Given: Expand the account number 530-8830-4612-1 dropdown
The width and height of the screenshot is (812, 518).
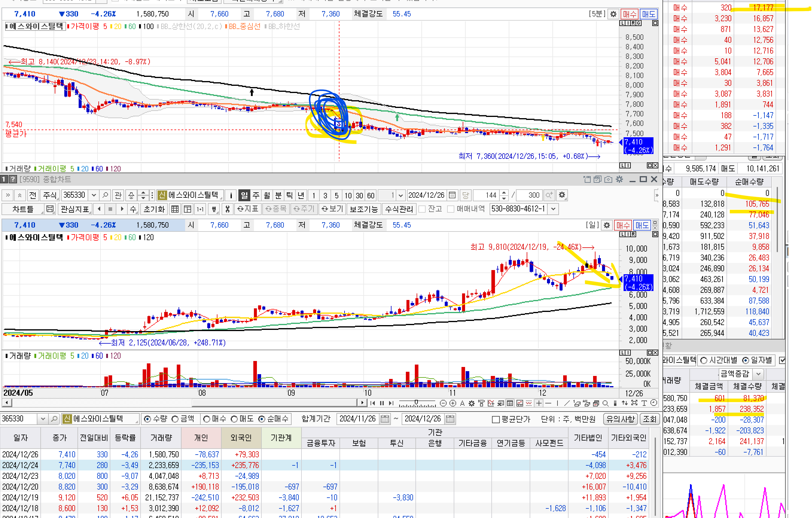Looking at the screenshot, I should pyautogui.click(x=553, y=209).
